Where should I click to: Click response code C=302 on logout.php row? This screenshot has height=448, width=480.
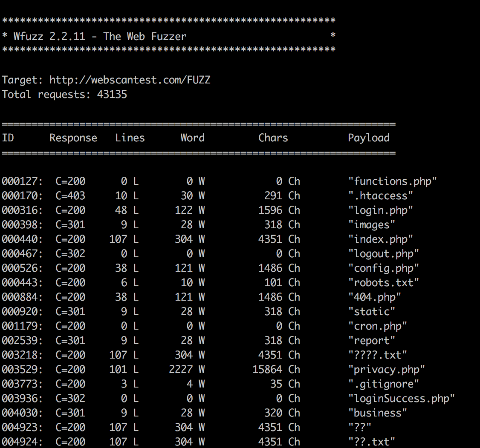click(x=70, y=254)
